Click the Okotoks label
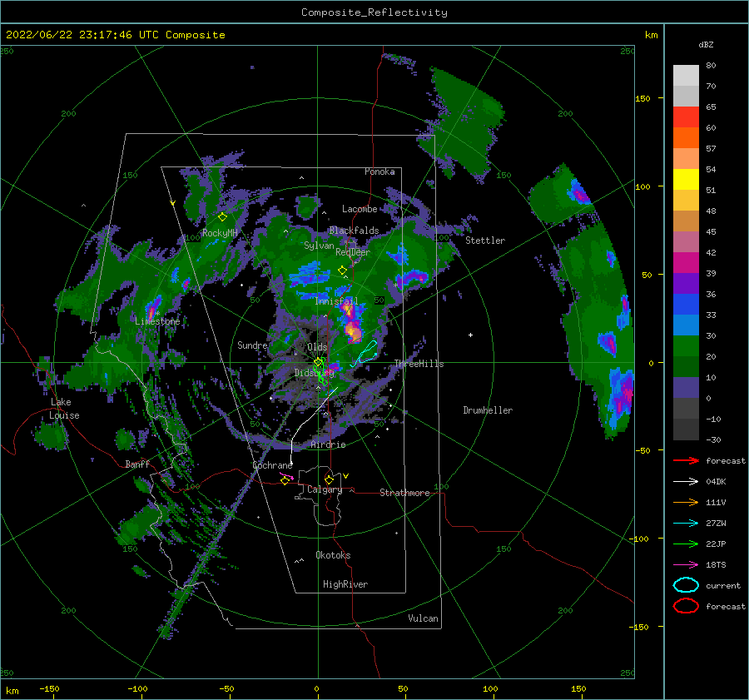This screenshot has height=700, width=749. 333,555
